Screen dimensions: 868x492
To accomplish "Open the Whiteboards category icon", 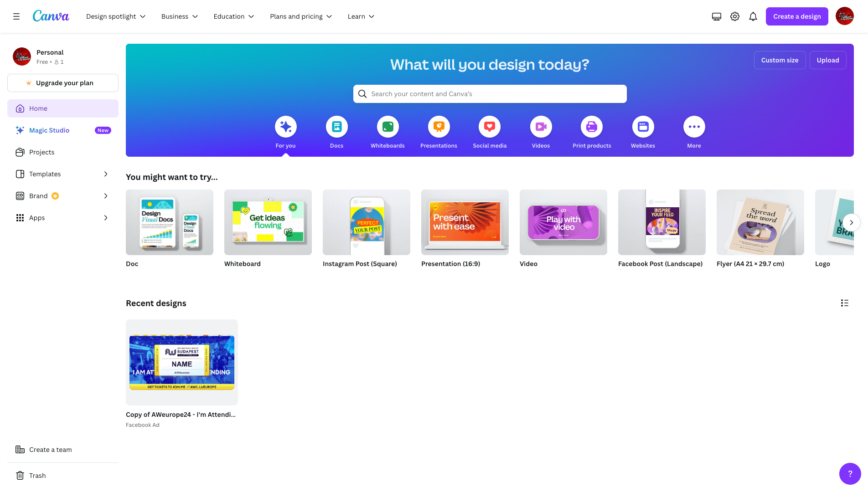I will 387,127.
